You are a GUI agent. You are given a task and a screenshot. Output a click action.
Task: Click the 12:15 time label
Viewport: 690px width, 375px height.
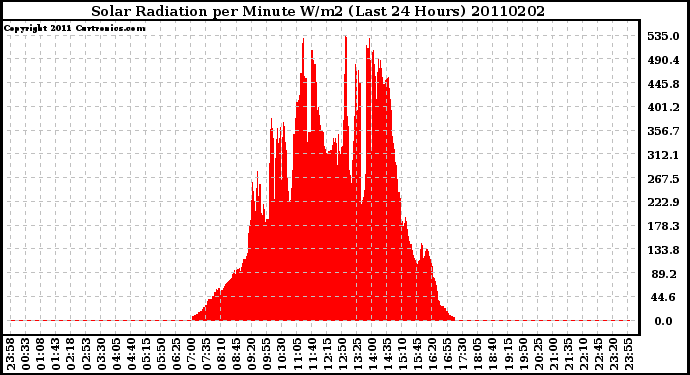coord(327,355)
